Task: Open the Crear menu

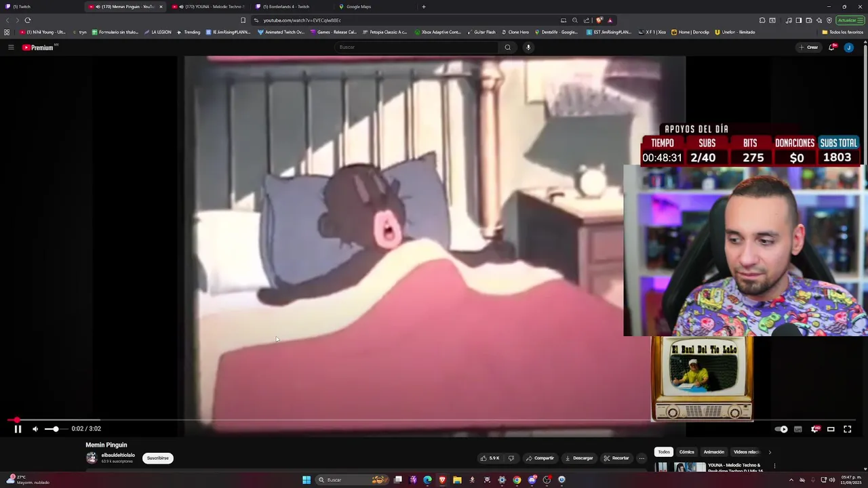Action: [808, 47]
